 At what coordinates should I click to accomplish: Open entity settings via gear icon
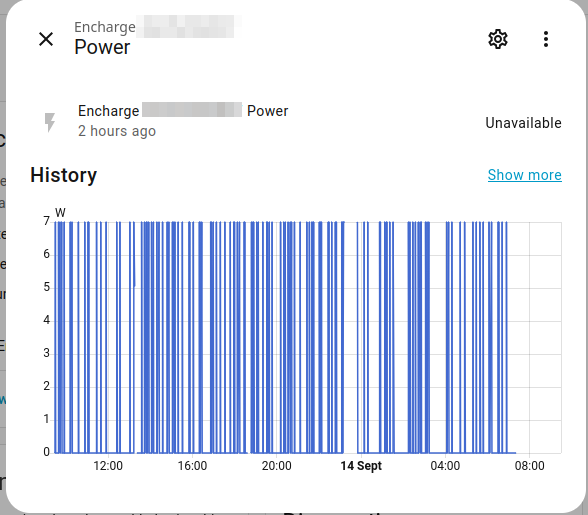(498, 39)
